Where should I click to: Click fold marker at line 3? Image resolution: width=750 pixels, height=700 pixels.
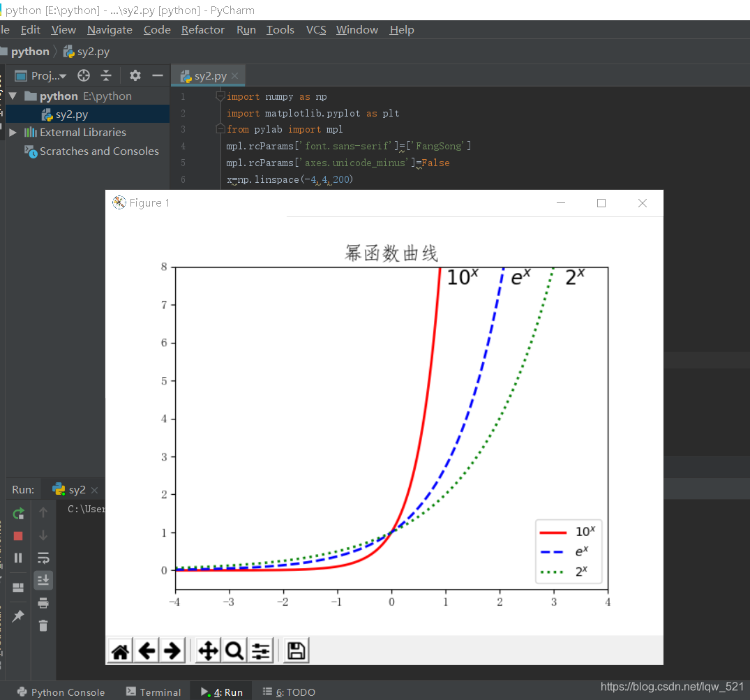[220, 128]
